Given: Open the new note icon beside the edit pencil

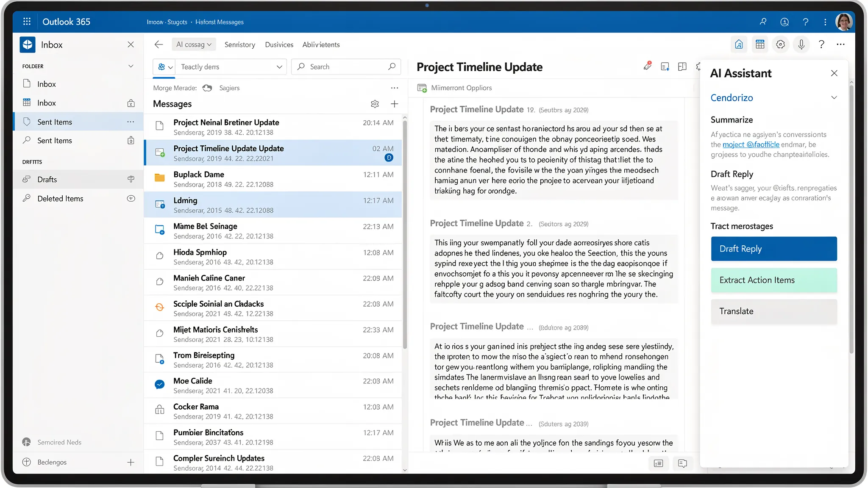Looking at the screenshot, I should (665, 67).
